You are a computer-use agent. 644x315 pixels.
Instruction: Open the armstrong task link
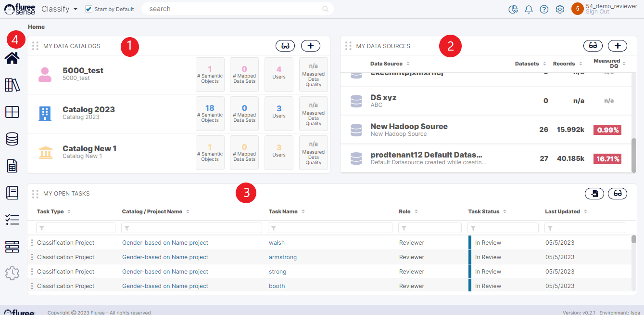282,257
